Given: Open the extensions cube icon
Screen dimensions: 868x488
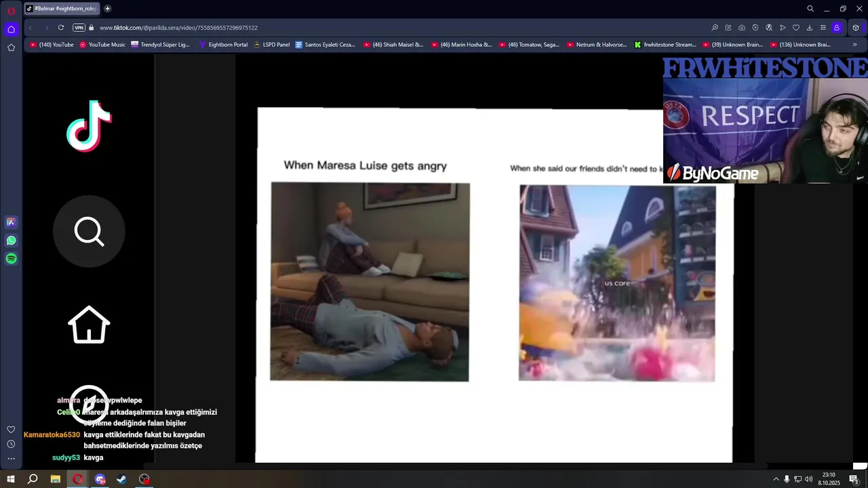Looking at the screenshot, I should tap(856, 28).
